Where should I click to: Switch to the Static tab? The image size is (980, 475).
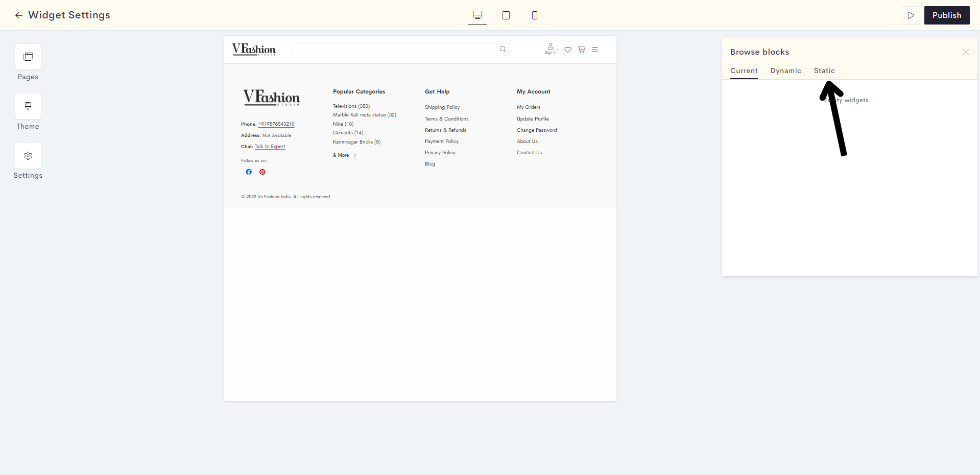[824, 71]
